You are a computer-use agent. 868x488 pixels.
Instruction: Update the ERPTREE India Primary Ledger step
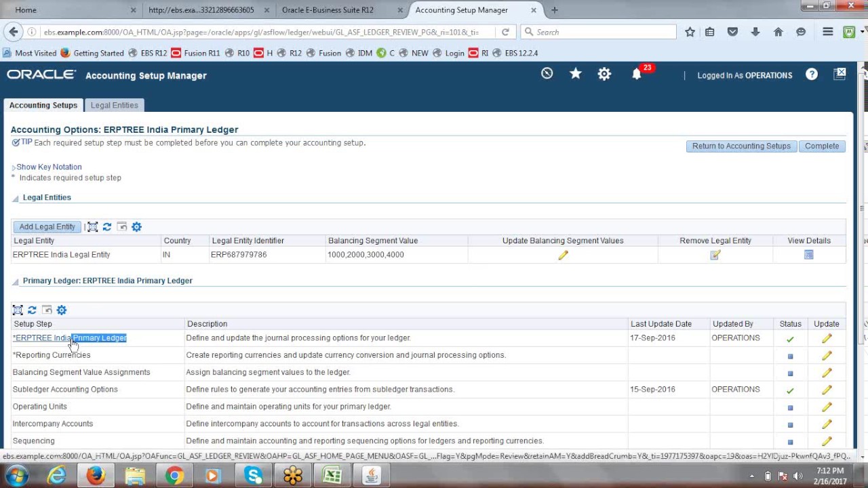click(x=826, y=338)
